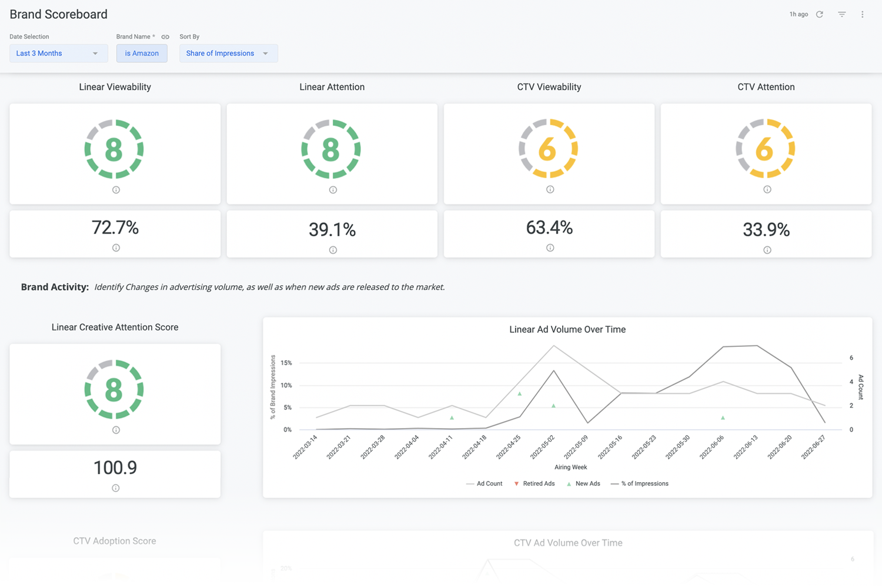
Task: Click the CTV Viewability score 6 gauge
Action: click(x=548, y=149)
